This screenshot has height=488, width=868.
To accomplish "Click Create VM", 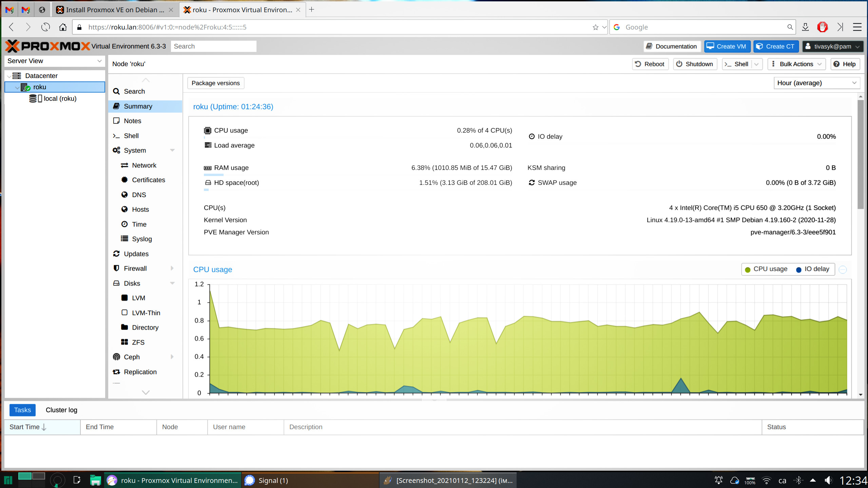I will (727, 46).
